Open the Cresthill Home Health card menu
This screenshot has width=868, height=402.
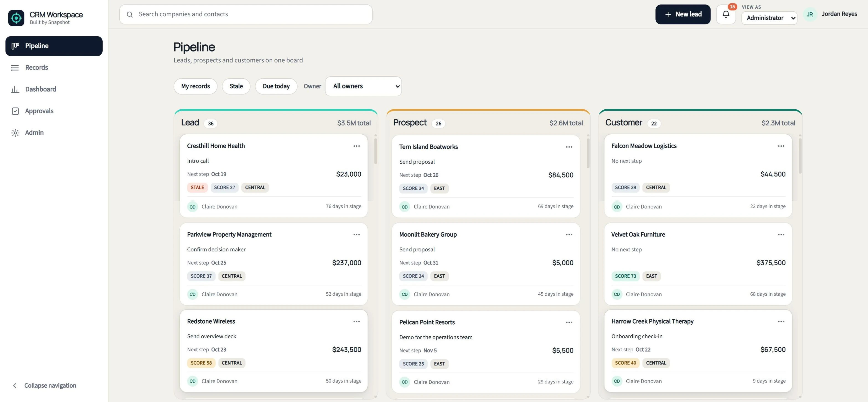click(356, 146)
